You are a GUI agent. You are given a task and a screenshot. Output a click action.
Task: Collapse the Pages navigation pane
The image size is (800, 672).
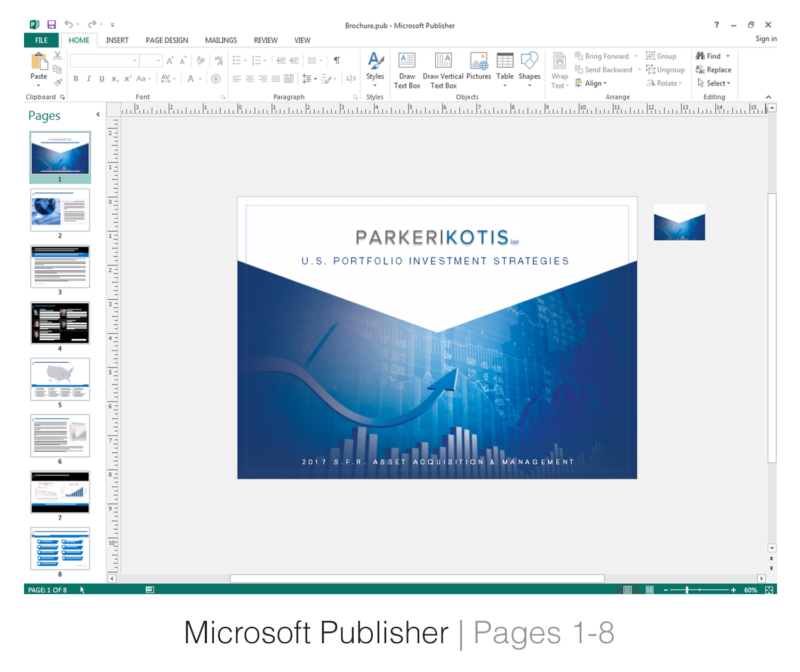click(98, 114)
